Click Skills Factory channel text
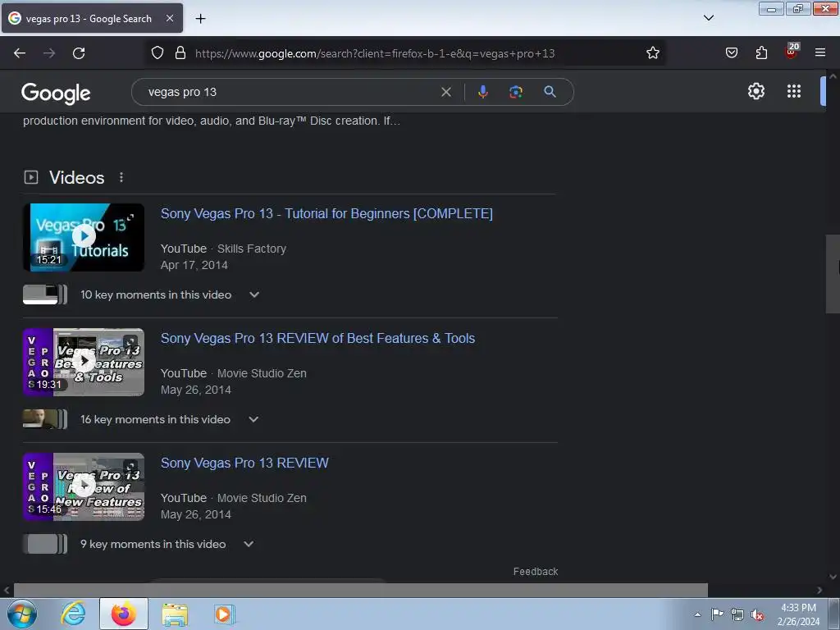The image size is (840, 630). [x=252, y=249]
